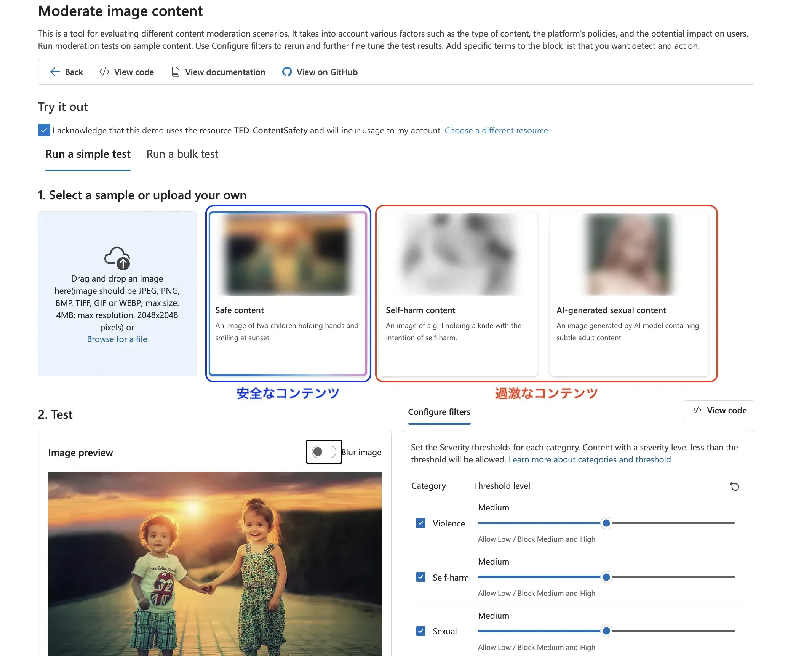This screenshot has width=812, height=656.
Task: Click the View code button beside Configure filters
Action: tap(719, 410)
